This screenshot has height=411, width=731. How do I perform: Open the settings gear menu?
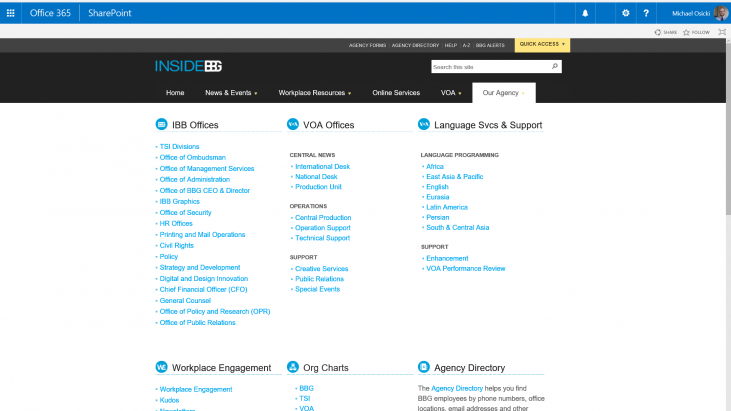626,13
